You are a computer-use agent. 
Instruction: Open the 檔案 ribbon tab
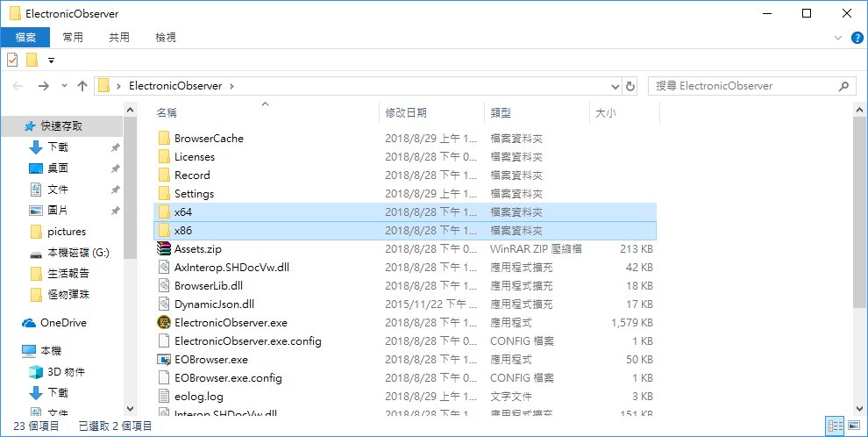[25, 37]
